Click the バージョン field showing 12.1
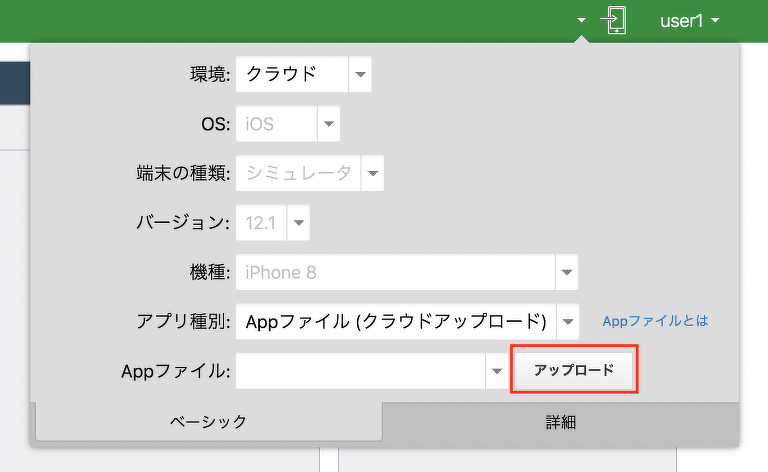Viewport: 768px width, 472px height. tap(261, 223)
